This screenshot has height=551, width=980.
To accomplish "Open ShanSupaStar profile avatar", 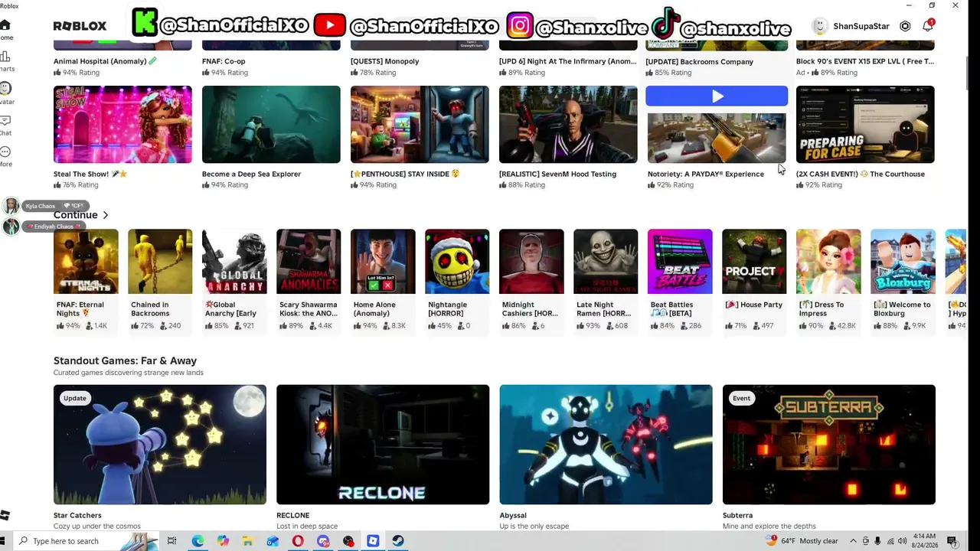I will pos(819,26).
